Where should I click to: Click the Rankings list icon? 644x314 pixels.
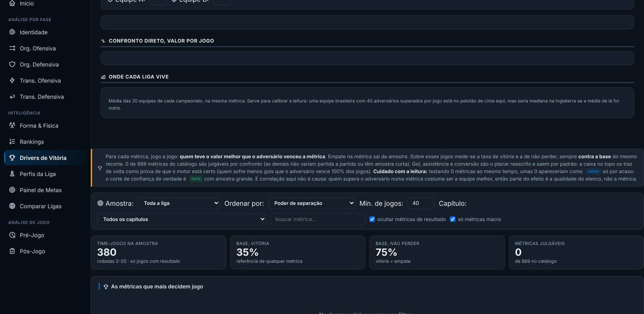12,141
